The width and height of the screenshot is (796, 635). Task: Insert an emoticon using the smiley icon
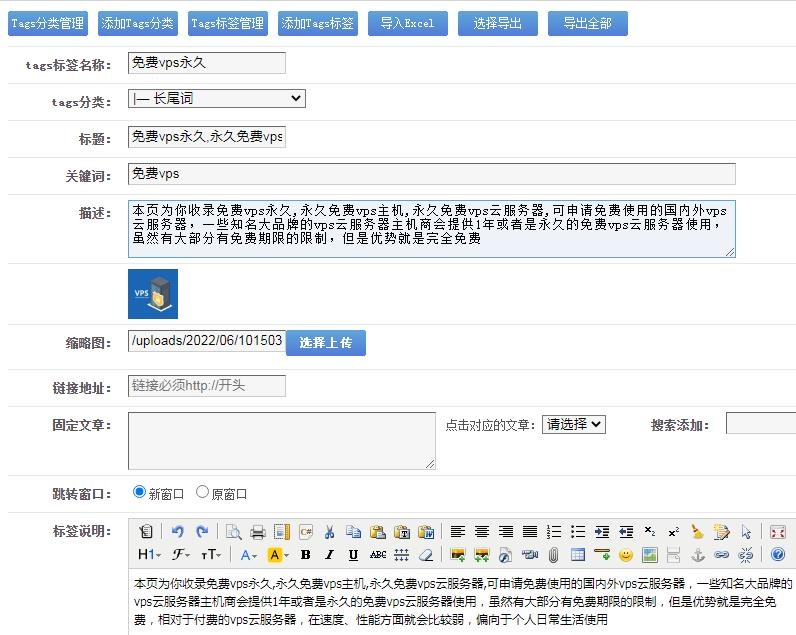[x=626, y=555]
